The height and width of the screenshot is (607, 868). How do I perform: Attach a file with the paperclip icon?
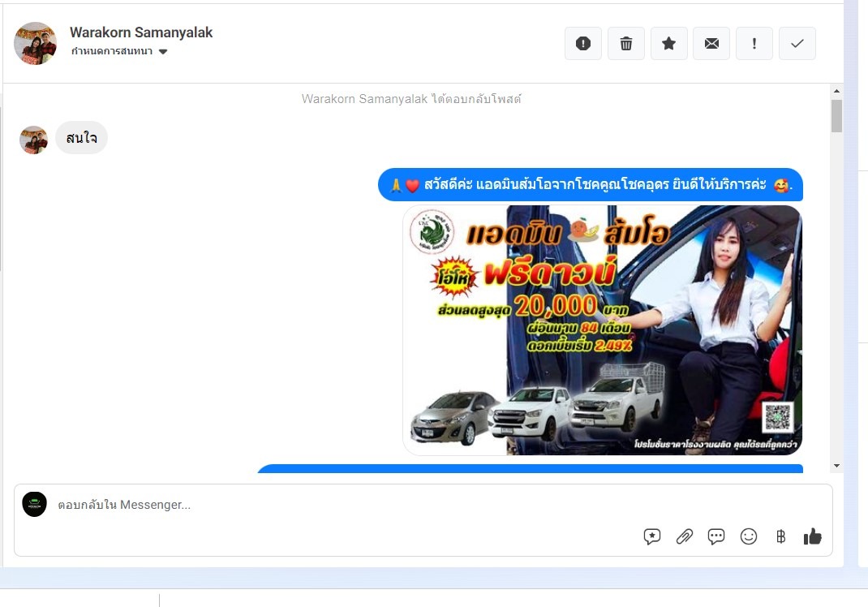click(685, 536)
